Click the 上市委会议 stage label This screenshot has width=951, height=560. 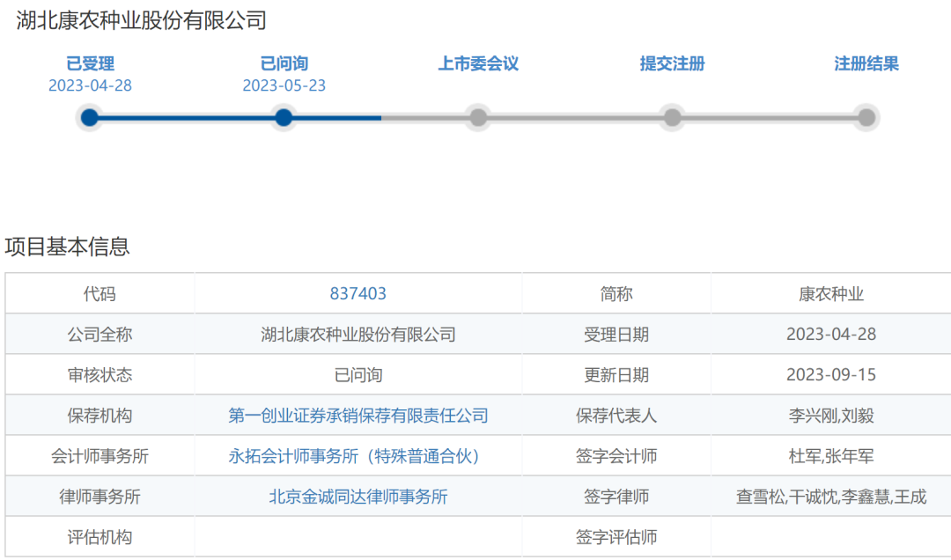tap(478, 63)
